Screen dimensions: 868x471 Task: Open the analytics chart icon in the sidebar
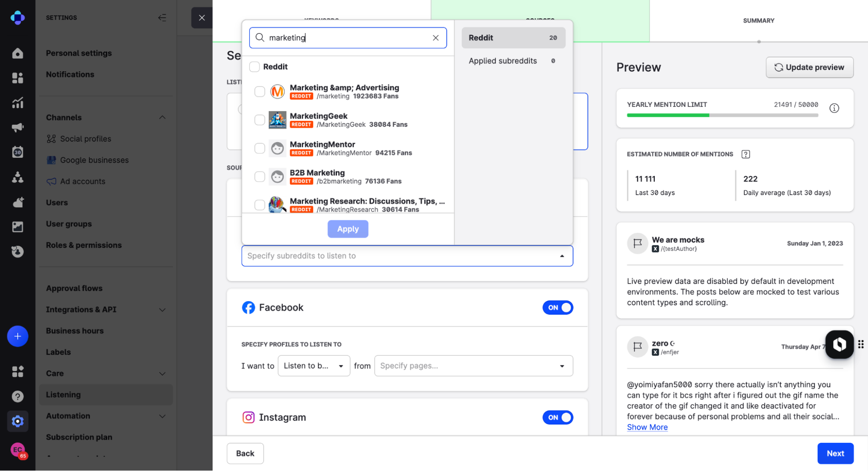tap(17, 103)
